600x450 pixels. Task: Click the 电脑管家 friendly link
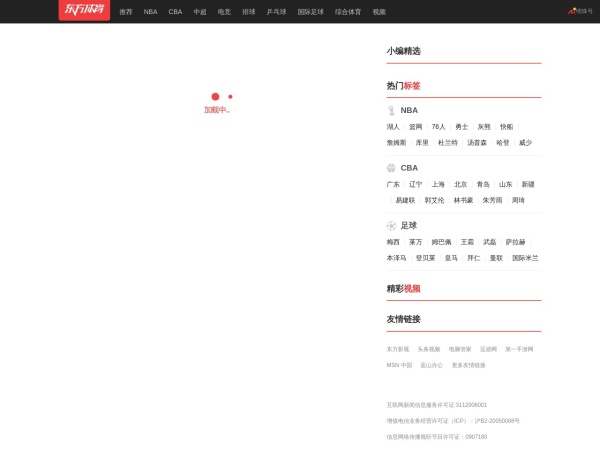(460, 349)
